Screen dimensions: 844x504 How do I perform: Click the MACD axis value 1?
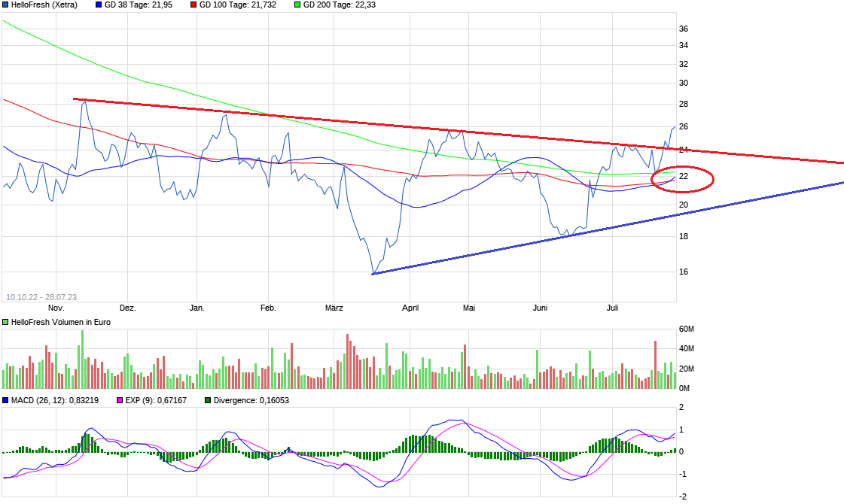pos(681,430)
